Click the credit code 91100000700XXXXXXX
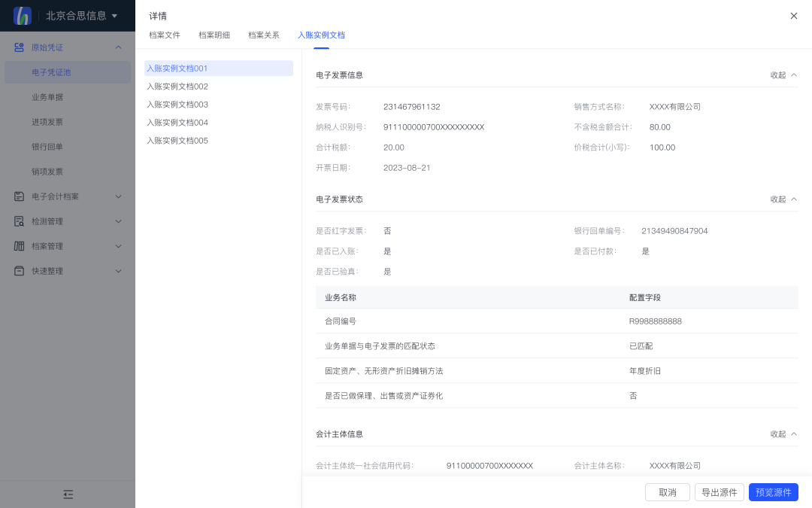The height and width of the screenshot is (508, 812). point(489,466)
